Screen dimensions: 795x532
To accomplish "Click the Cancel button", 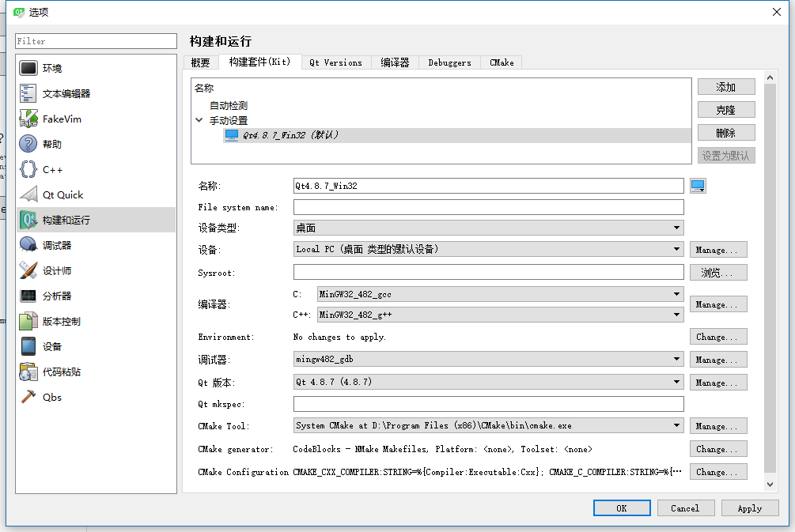I will pyautogui.click(x=686, y=508).
